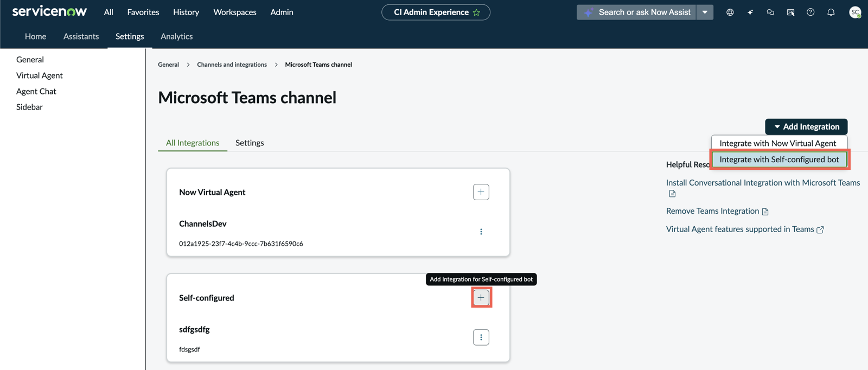Open the guided tour screen icon
This screenshot has height=370, width=868.
click(790, 12)
